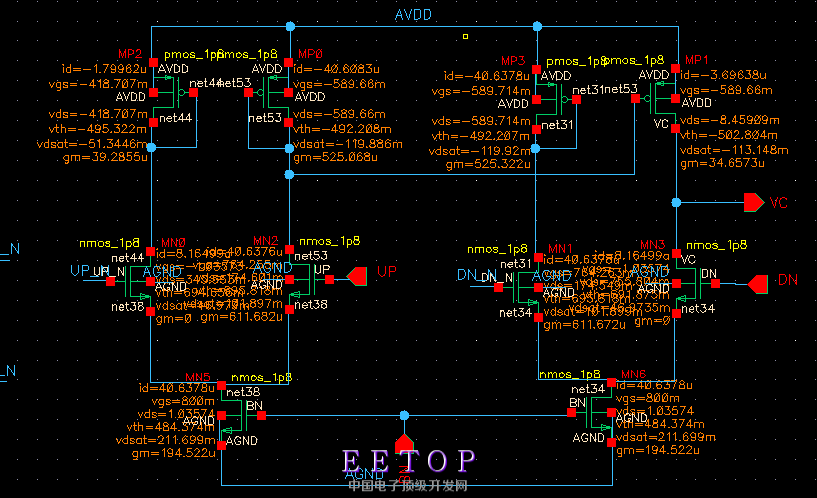This screenshot has width=817, height=498.
Task: Click the vth=-492.208m annotation
Action: 342,129
